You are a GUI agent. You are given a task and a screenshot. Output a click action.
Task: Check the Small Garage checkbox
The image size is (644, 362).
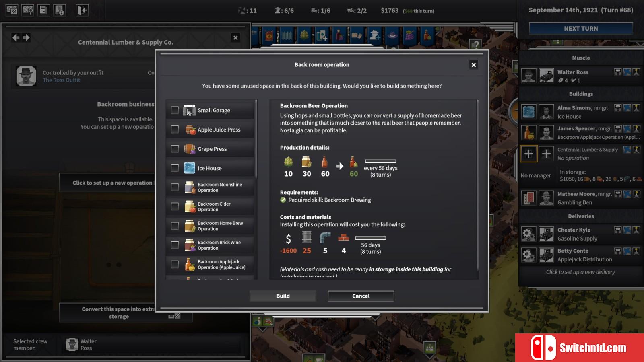175,110
